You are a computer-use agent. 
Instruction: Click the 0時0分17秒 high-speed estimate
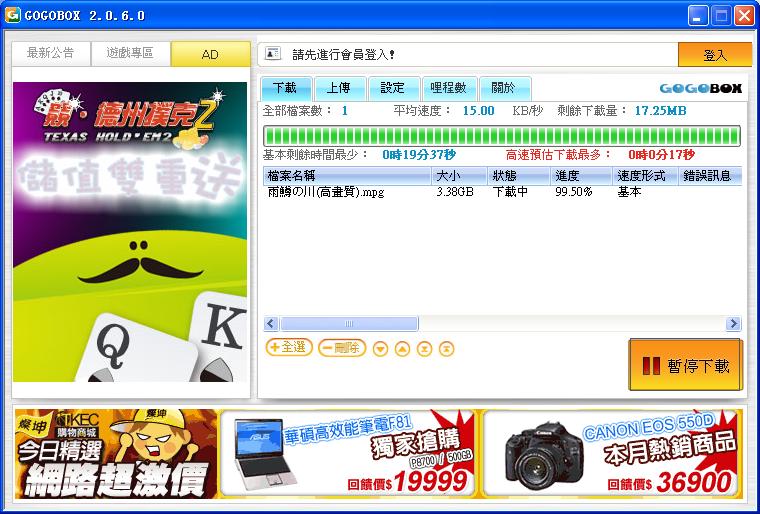(x=661, y=155)
